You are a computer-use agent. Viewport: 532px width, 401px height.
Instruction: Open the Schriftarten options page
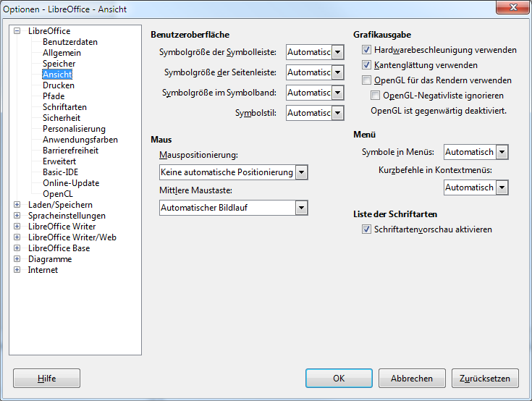coord(64,107)
